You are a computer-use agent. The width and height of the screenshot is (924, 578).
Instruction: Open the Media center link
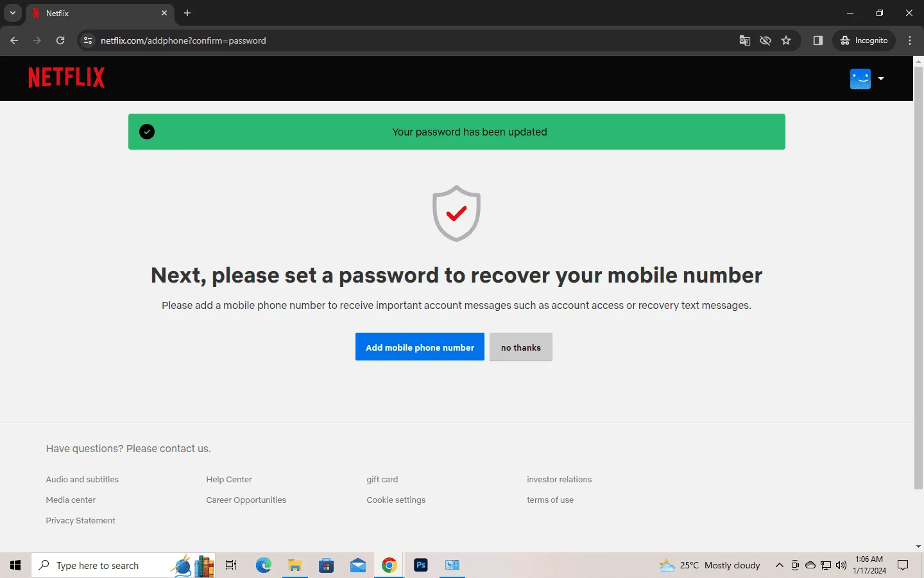[71, 500]
